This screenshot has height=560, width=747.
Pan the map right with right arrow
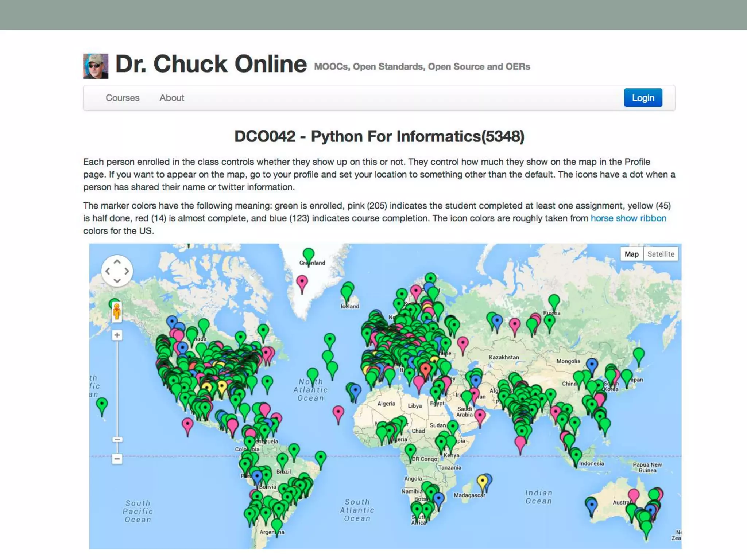pos(126,271)
